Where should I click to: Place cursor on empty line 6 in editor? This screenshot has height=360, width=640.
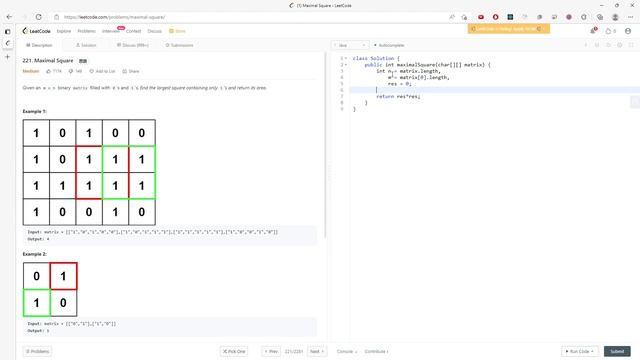(x=494, y=90)
